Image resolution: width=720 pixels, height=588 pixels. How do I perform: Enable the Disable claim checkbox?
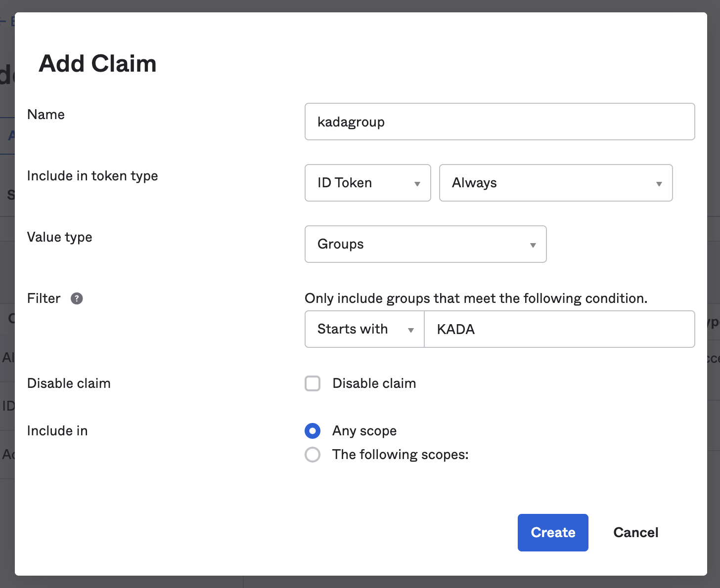pyautogui.click(x=313, y=383)
